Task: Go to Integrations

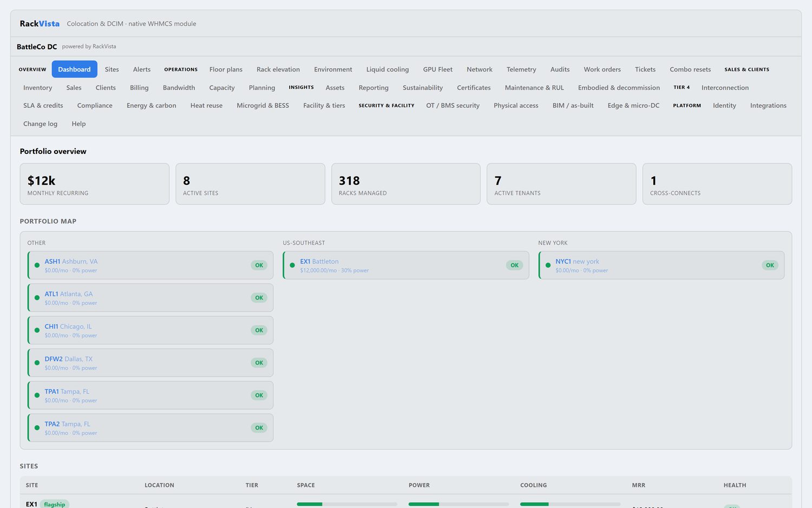Action: [x=768, y=106]
